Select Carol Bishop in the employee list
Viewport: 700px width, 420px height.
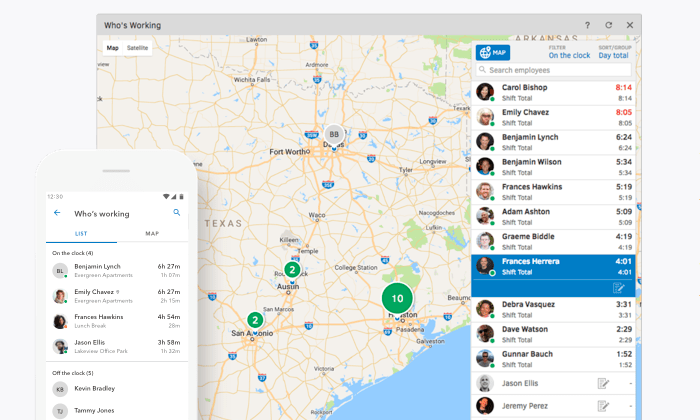point(554,93)
